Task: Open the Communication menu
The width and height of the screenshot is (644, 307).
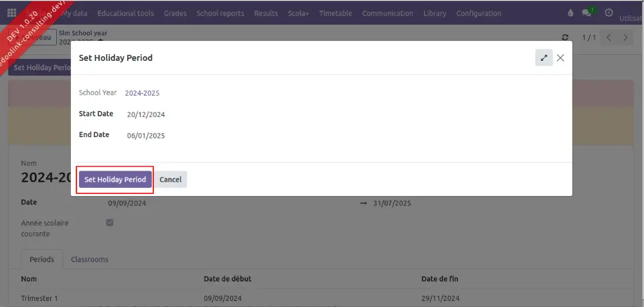Action: (x=388, y=13)
